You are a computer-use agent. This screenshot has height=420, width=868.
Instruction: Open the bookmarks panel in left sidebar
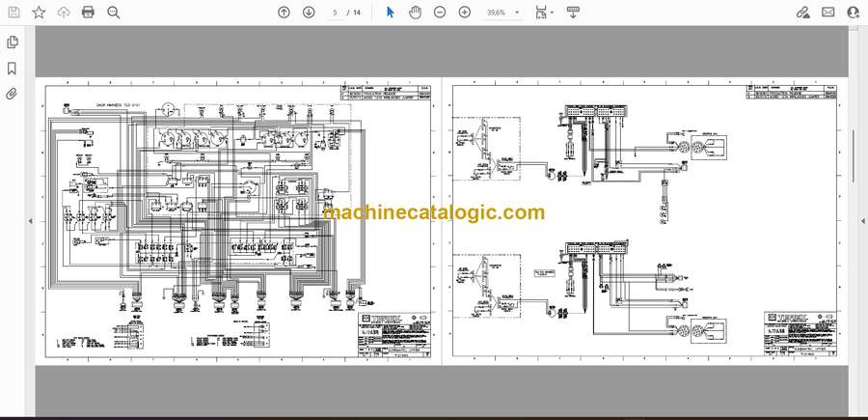[x=12, y=69]
